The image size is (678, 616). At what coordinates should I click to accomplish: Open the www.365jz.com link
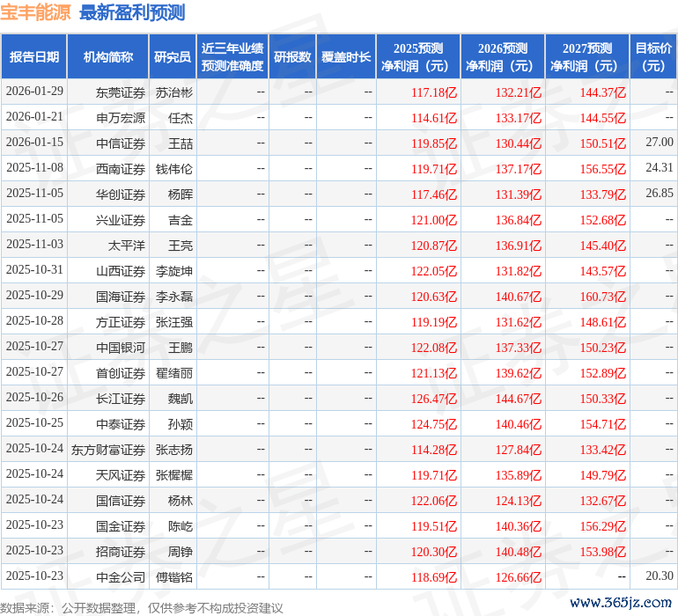[621, 602]
